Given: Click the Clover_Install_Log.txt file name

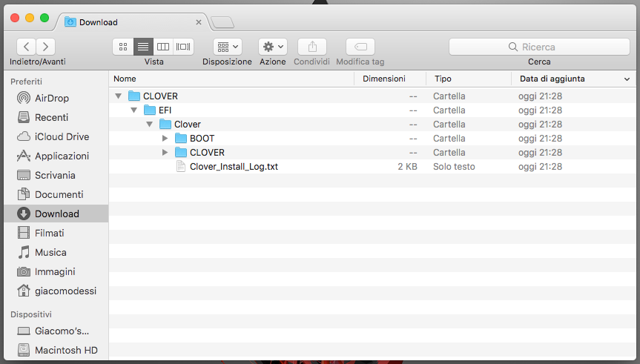Looking at the screenshot, I should pyautogui.click(x=234, y=167).
